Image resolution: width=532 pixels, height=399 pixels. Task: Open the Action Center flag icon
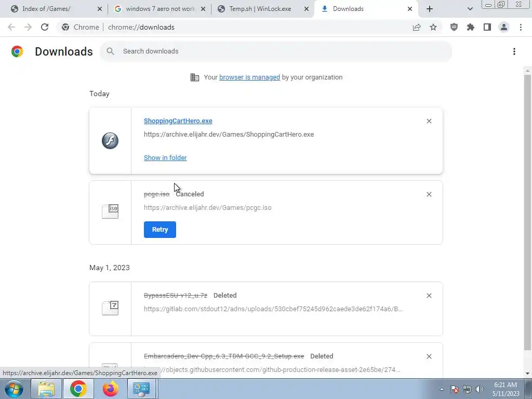(455, 389)
